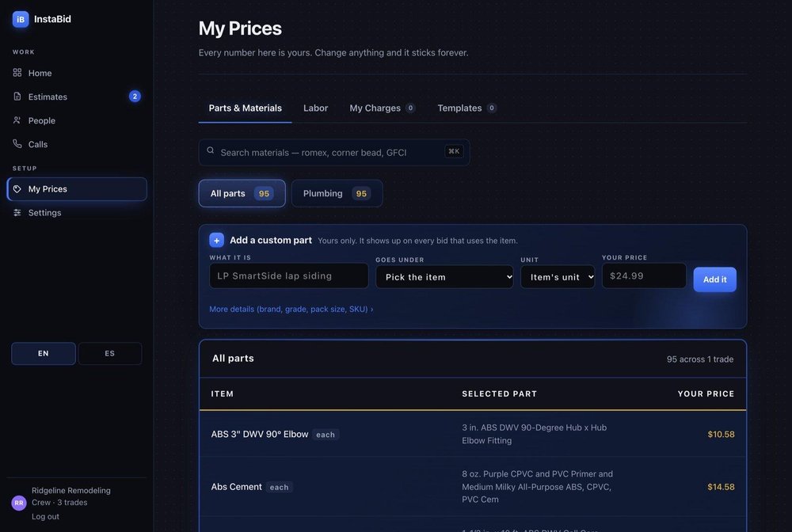This screenshot has width=792, height=532.
Task: Click the each unit tag on ABS Elbow
Action: point(326,435)
